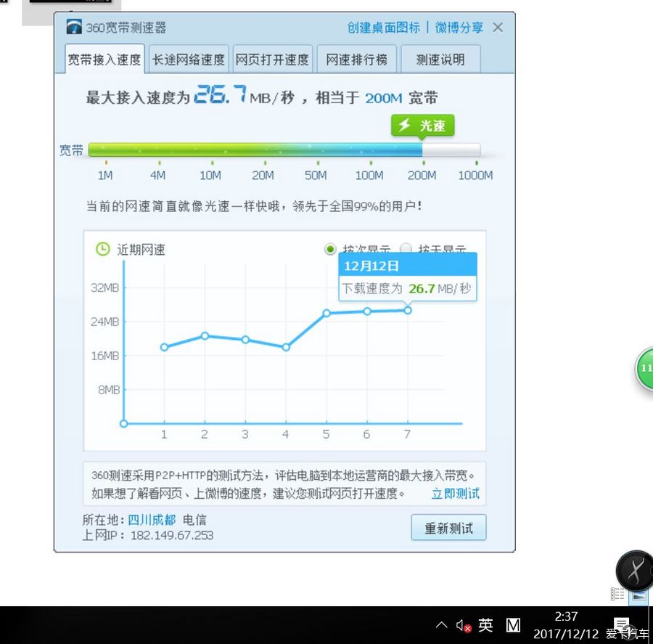Screen dimensions: 653x644
Task: Click the bandwidth progress bar
Action: [284, 150]
